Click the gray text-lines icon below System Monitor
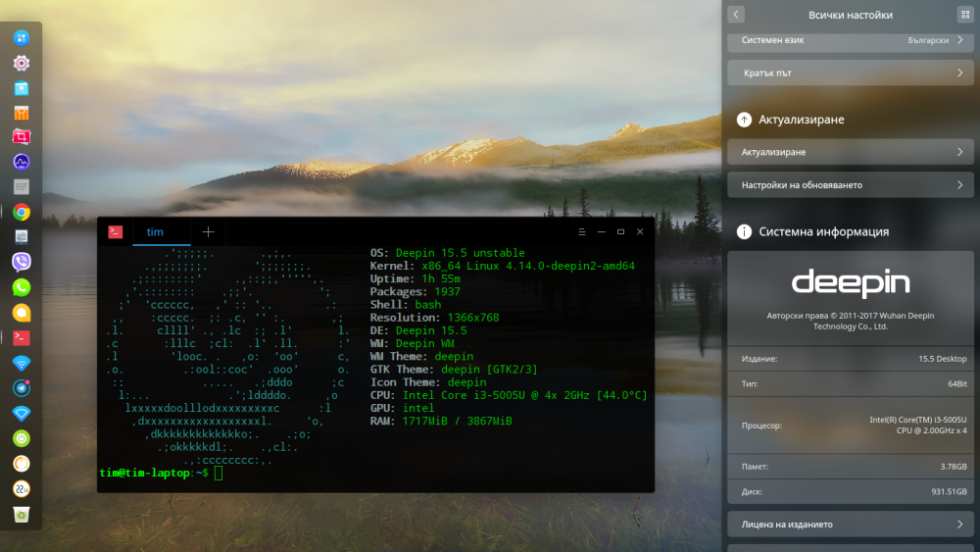The width and height of the screenshot is (980, 552). click(22, 187)
